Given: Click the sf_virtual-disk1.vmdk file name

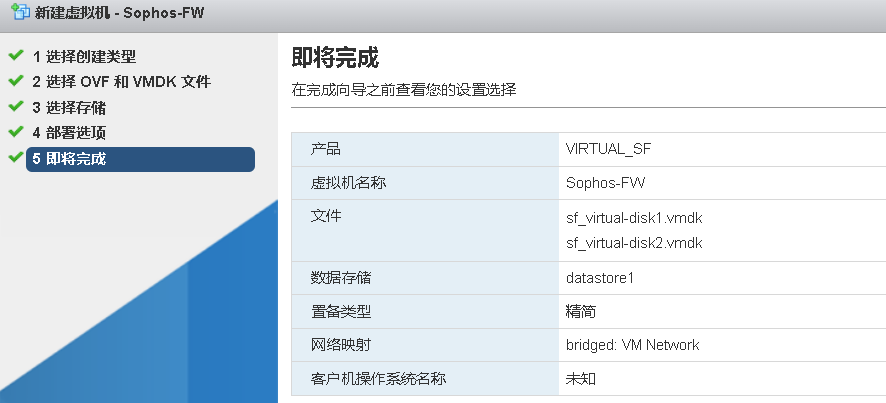Looking at the screenshot, I should click(x=634, y=218).
